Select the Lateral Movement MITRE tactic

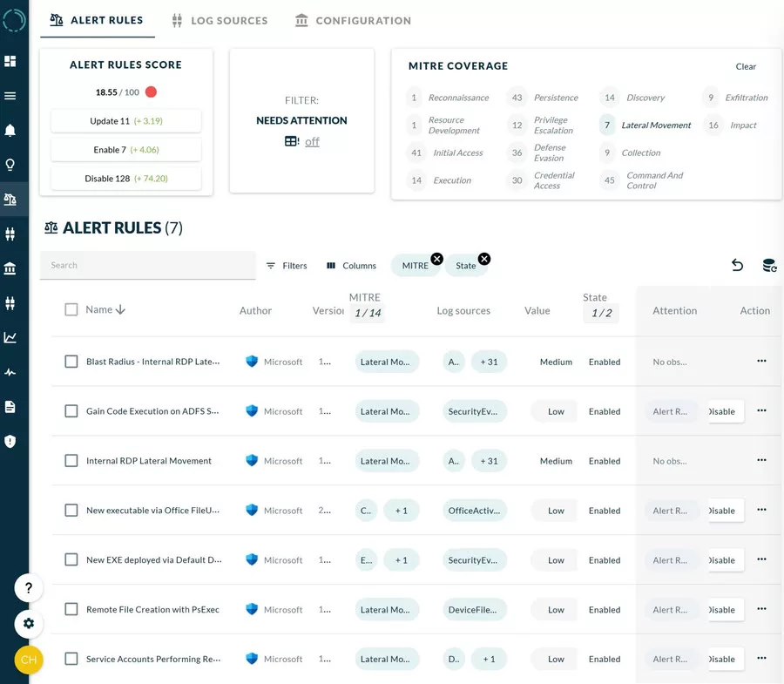[x=646, y=125]
